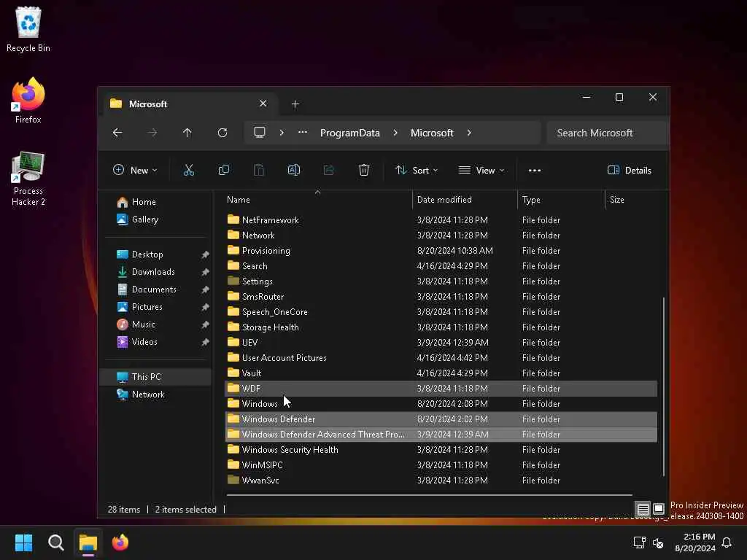Unpin Music via its pin icon
The width and height of the screenshot is (747, 560).
205,324
